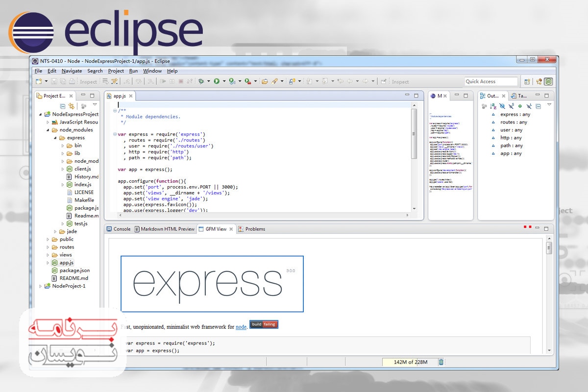Viewport: 588px width, 392px height.
Task: Open the Run configurations dropdown arrow
Action: coord(224,81)
